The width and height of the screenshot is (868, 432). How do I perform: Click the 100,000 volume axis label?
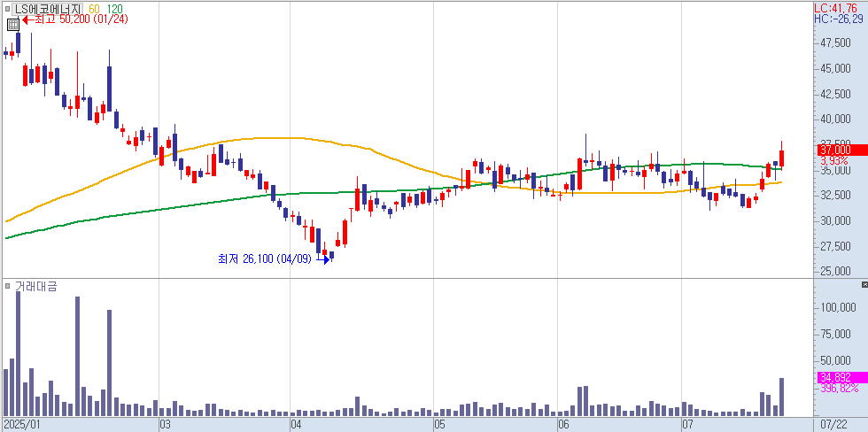coord(838,308)
